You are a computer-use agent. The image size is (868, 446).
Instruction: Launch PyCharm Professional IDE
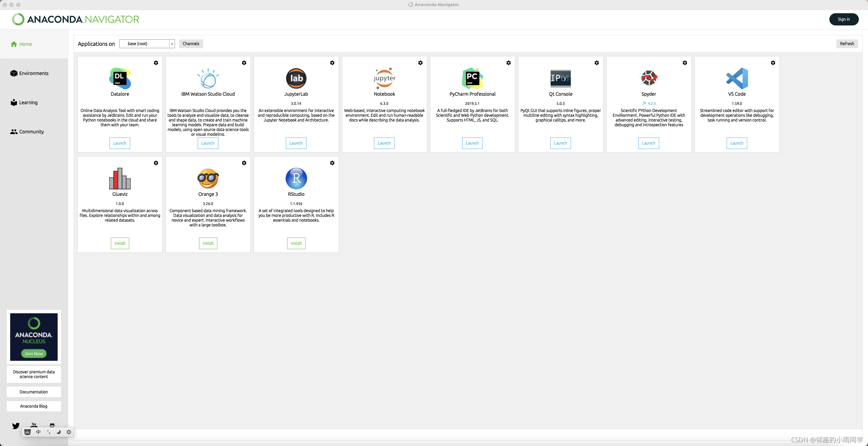[472, 143]
